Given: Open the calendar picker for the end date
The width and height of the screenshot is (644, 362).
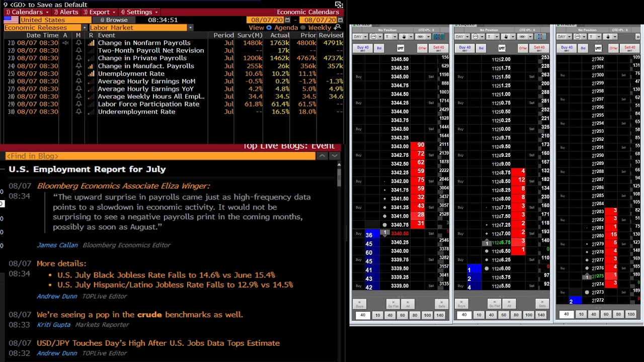Looking at the screenshot, I should click(341, 20).
